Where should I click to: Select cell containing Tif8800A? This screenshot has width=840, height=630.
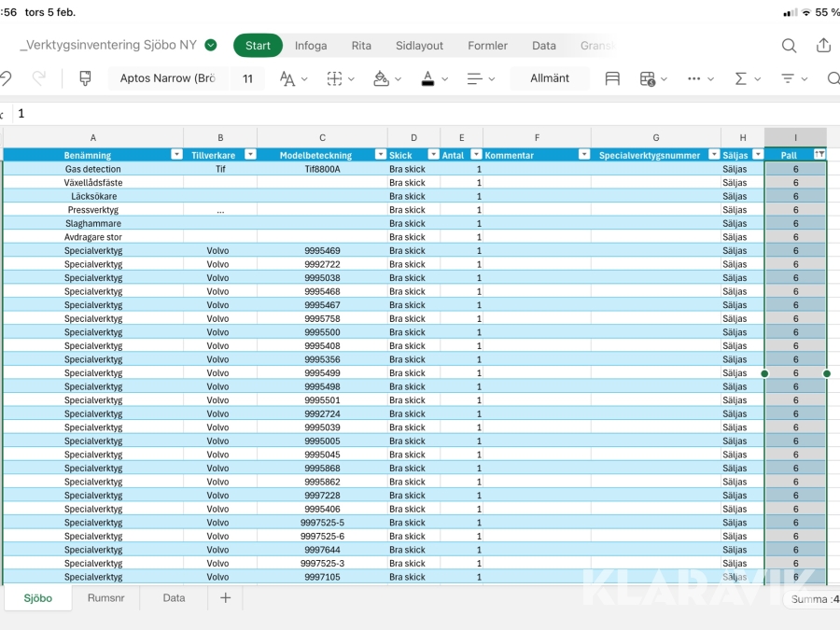coord(322,169)
